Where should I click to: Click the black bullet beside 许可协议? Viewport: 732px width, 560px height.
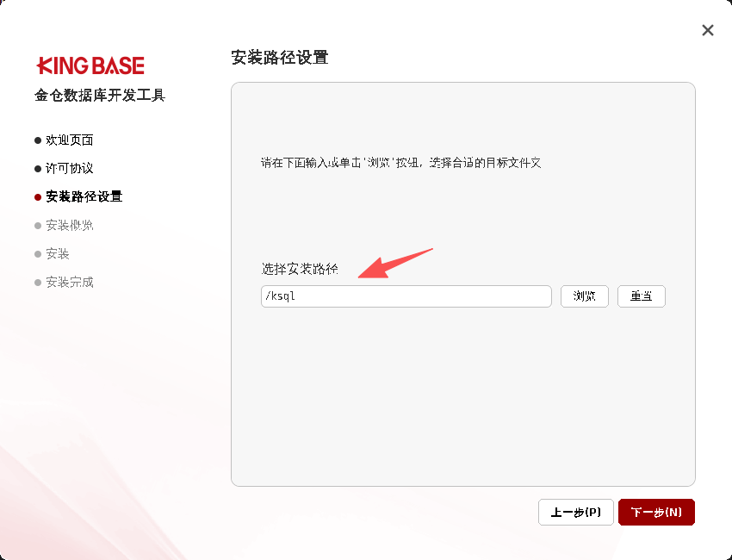click(x=38, y=168)
